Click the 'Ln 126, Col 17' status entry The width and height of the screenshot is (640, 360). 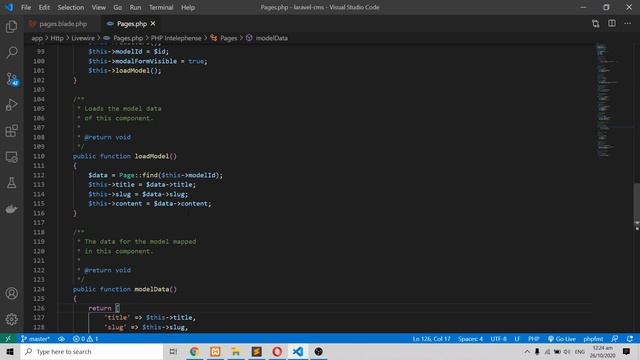[431, 339]
